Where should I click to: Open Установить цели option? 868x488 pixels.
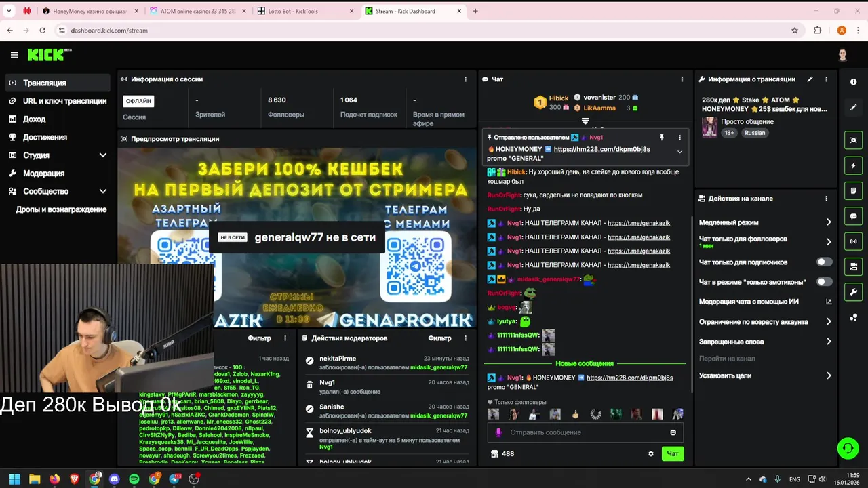[x=765, y=375]
